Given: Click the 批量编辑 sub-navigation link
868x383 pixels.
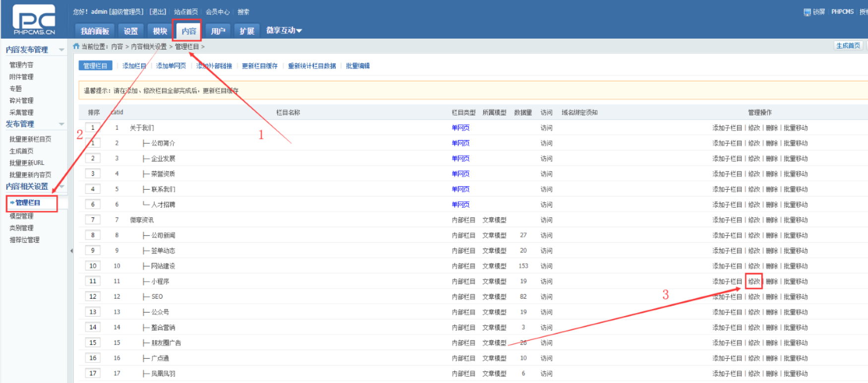Looking at the screenshot, I should pyautogui.click(x=358, y=66).
